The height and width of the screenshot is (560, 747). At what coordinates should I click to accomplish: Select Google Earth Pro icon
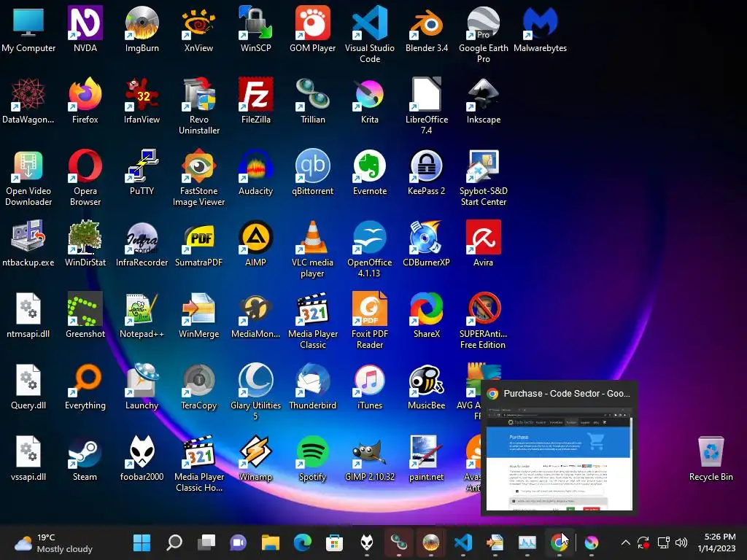[483, 34]
